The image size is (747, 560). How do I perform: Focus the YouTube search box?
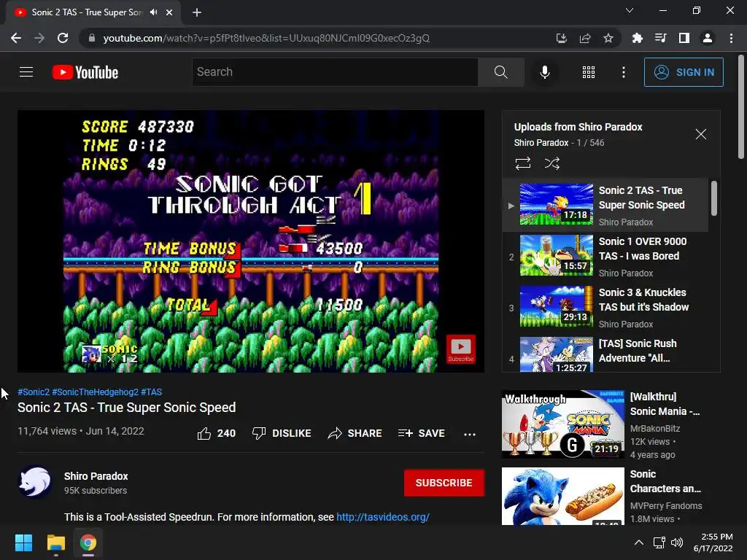pyautogui.click(x=335, y=72)
